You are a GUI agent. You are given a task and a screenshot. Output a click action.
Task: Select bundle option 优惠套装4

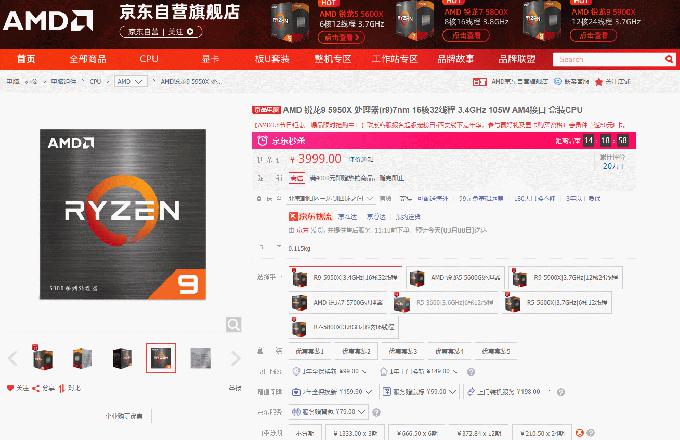(x=450, y=351)
